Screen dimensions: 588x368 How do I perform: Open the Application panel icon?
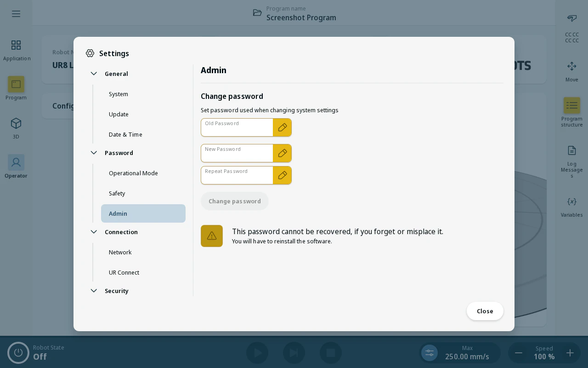[16, 45]
